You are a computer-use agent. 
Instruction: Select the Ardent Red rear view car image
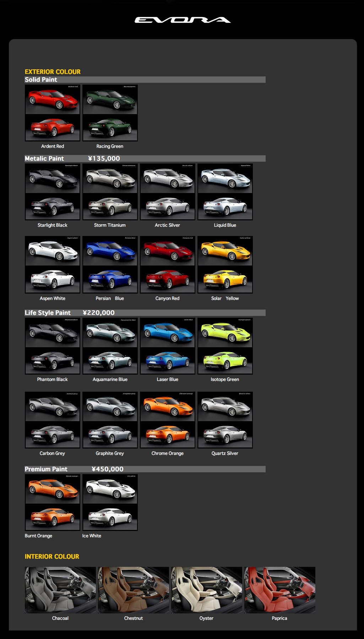pos(53,128)
